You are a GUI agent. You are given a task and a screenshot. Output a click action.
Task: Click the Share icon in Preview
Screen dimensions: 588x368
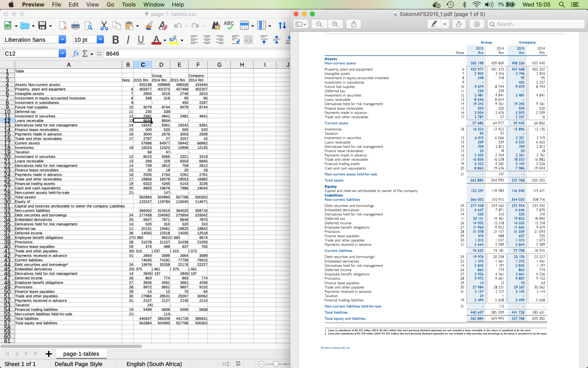click(x=354, y=24)
